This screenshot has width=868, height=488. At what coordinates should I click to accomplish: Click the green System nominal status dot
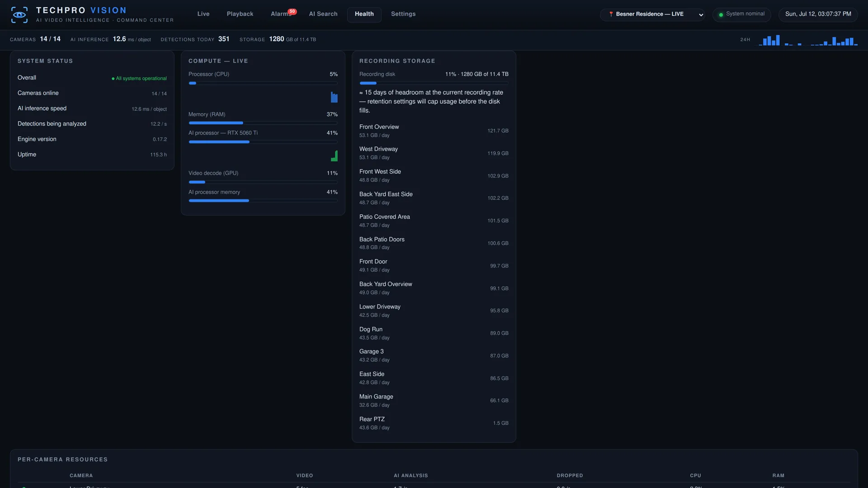721,14
